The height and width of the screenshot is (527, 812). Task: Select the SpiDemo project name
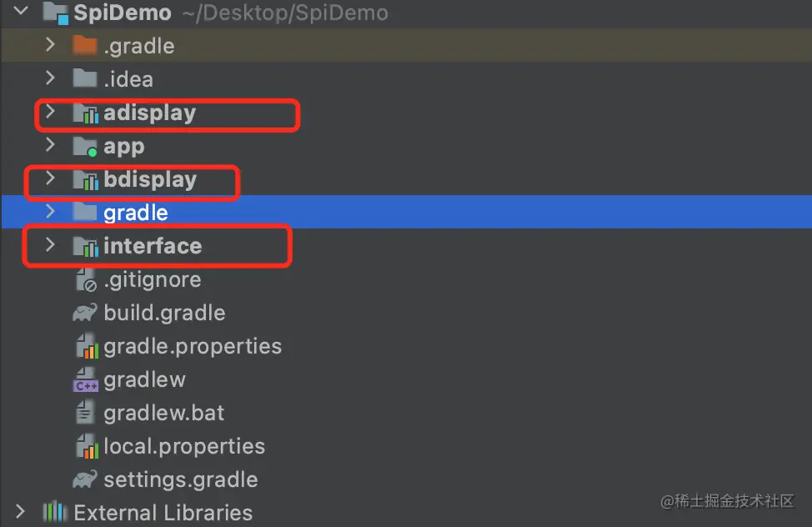tap(123, 13)
